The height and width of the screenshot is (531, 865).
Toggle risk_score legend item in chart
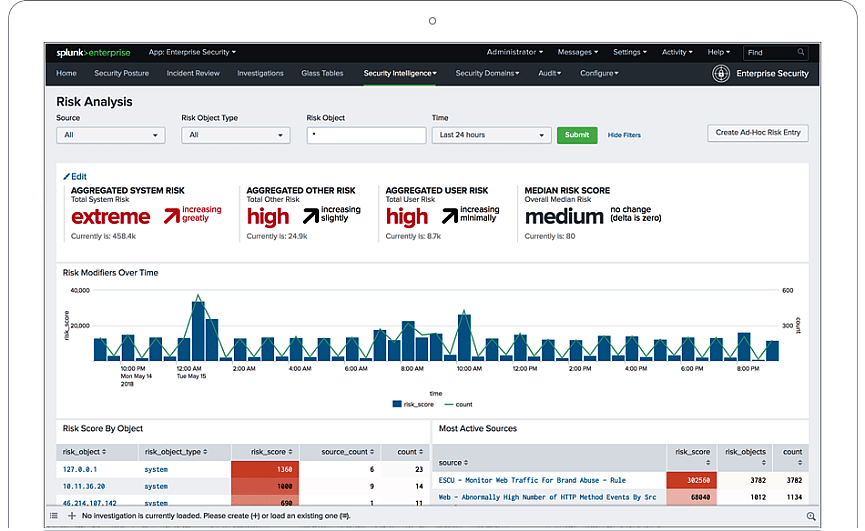click(413, 404)
